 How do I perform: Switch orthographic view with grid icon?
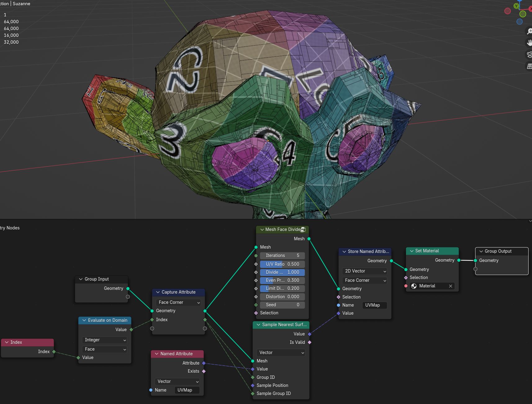click(529, 66)
